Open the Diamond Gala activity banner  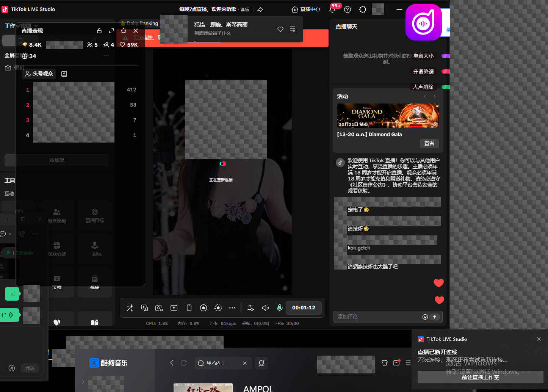tap(388, 116)
